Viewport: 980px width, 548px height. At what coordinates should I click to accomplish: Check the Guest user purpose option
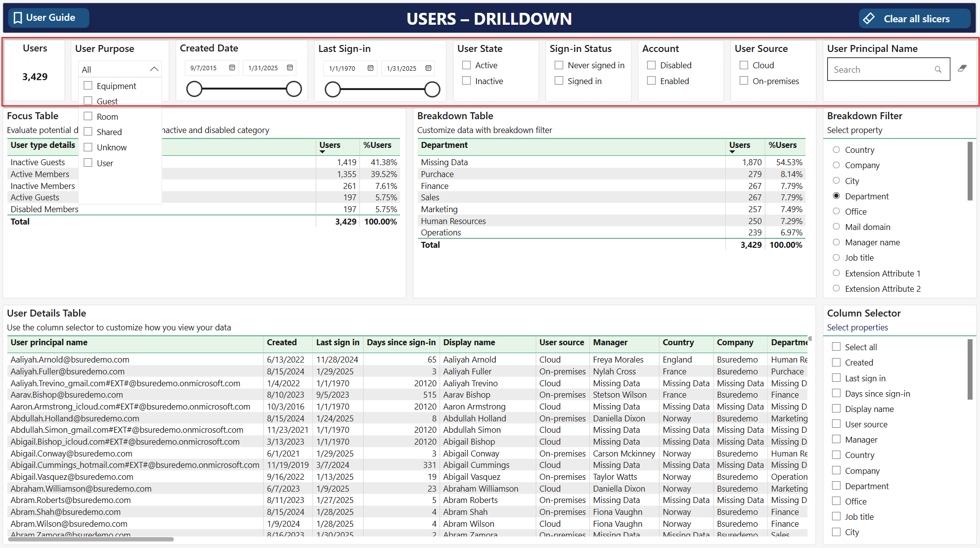88,101
